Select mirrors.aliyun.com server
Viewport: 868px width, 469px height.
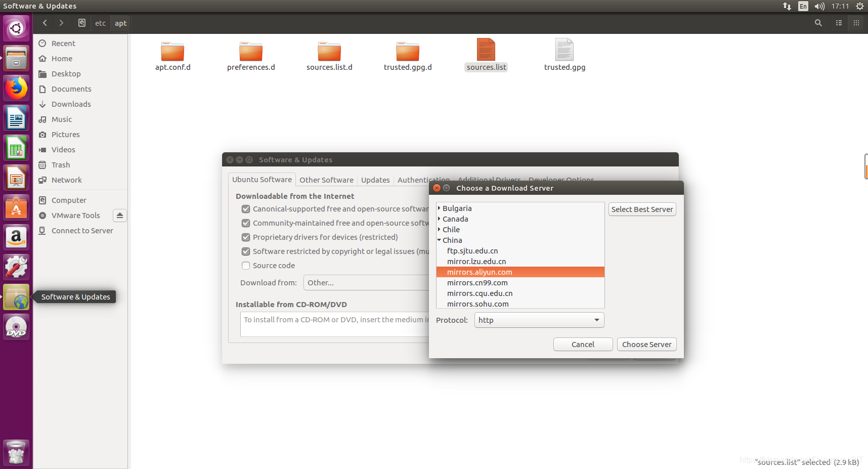(x=520, y=272)
